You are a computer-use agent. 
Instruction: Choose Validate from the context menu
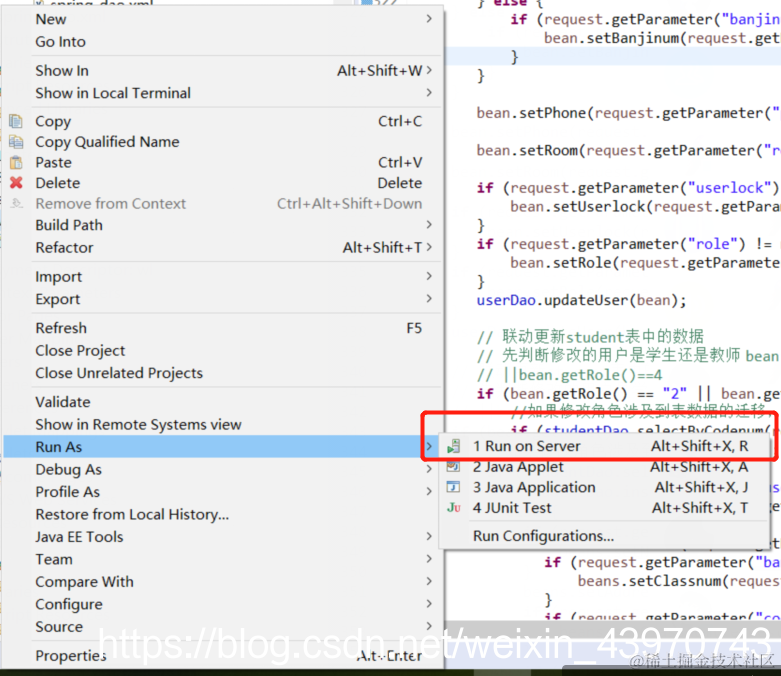222,402
